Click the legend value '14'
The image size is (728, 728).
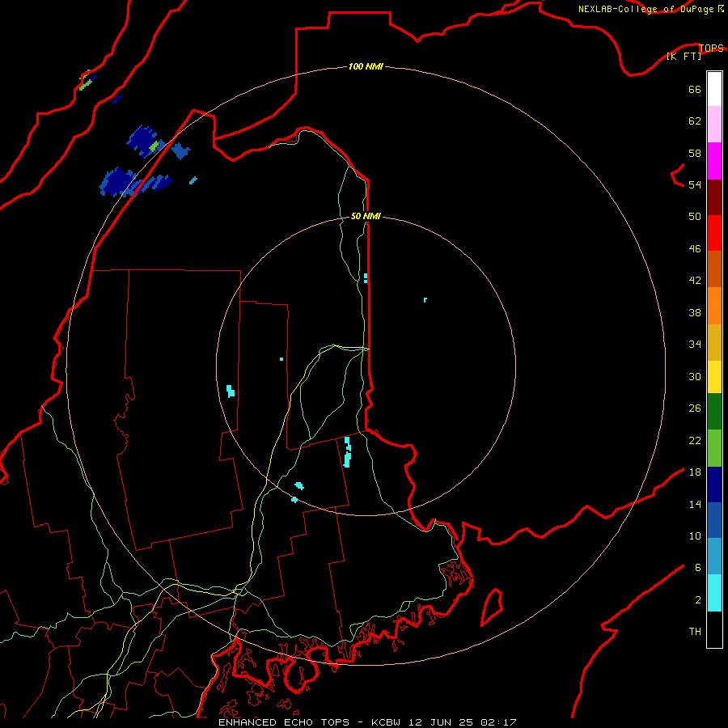(x=695, y=504)
